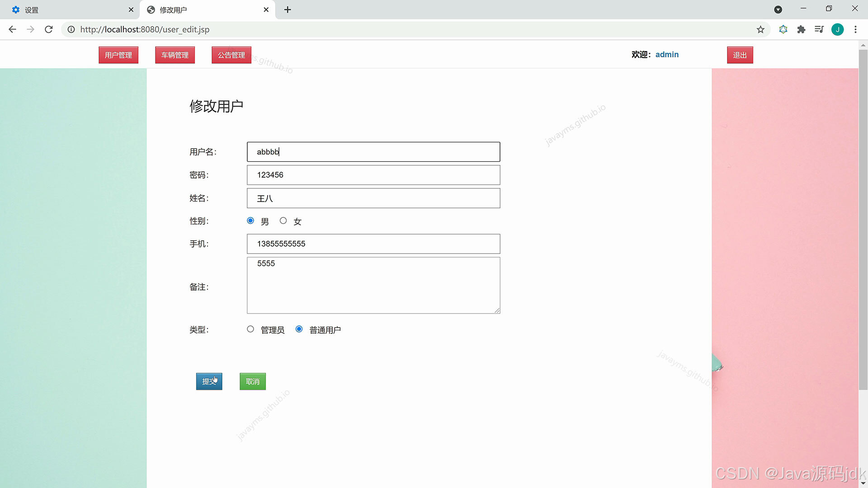Click the 备注 field label
The image size is (868, 488).
point(199,287)
